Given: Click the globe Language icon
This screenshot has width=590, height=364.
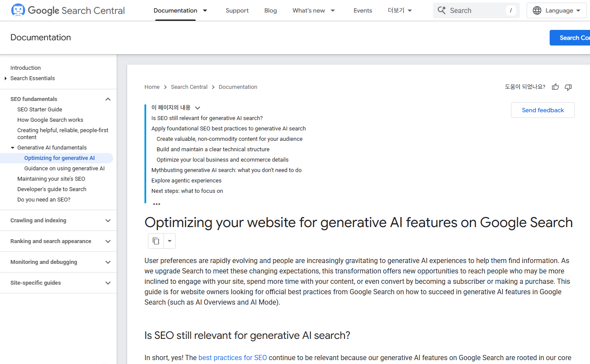Looking at the screenshot, I should tap(537, 10).
